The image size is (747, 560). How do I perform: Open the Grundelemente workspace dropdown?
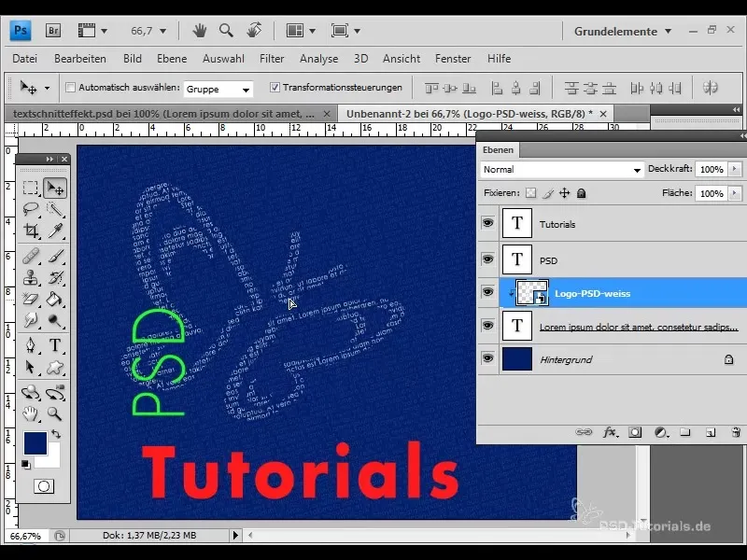(x=623, y=32)
